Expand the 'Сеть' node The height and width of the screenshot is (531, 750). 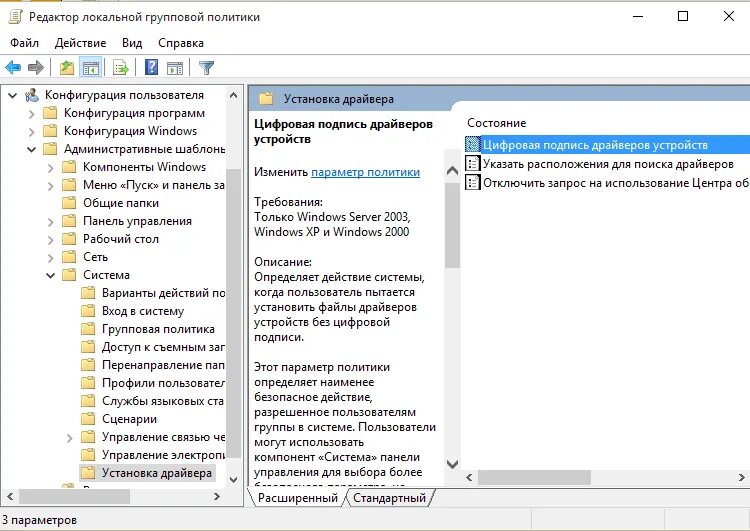[51, 257]
